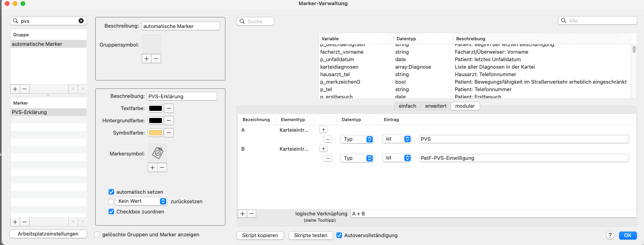Image resolution: width=644 pixels, height=245 pixels.
Task: Switch to the einfach tab
Action: 407,106
